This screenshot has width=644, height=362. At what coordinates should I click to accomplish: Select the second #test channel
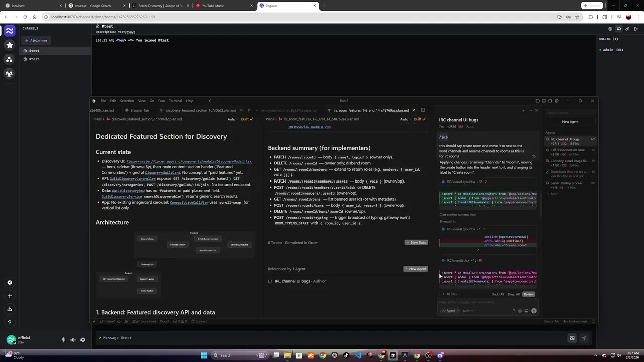pos(54,59)
